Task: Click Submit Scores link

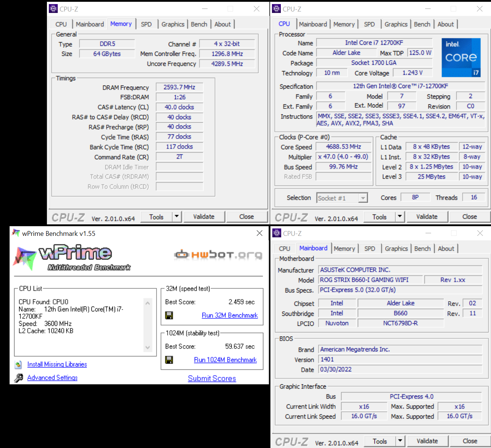Action: coord(212,378)
